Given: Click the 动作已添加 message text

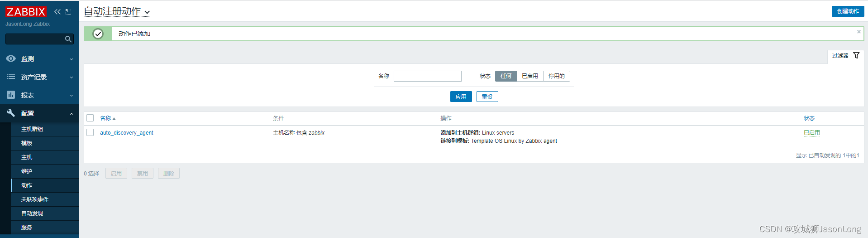Looking at the screenshot, I should 134,34.
